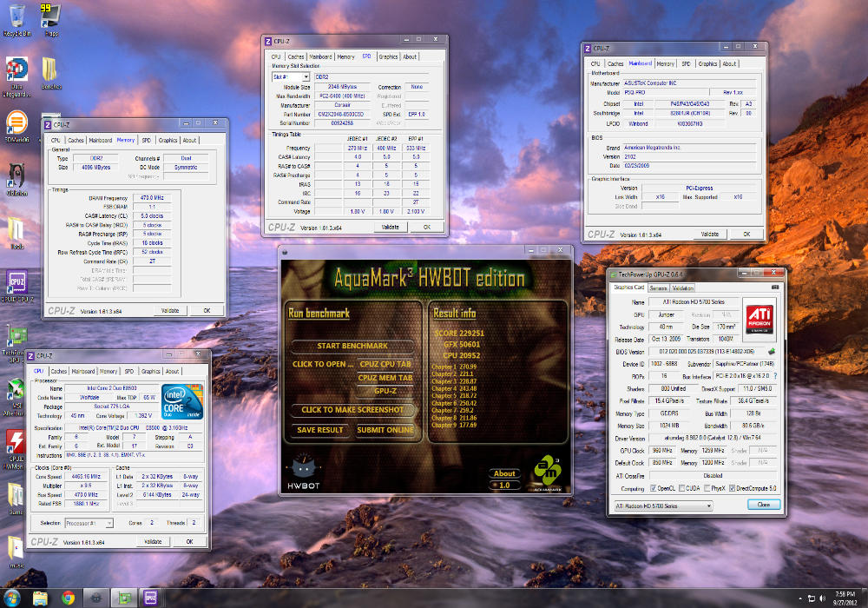Image resolution: width=868 pixels, height=608 pixels.
Task: Open the Caches tab in the CPU-Z Memory window
Action: pyautogui.click(x=76, y=140)
